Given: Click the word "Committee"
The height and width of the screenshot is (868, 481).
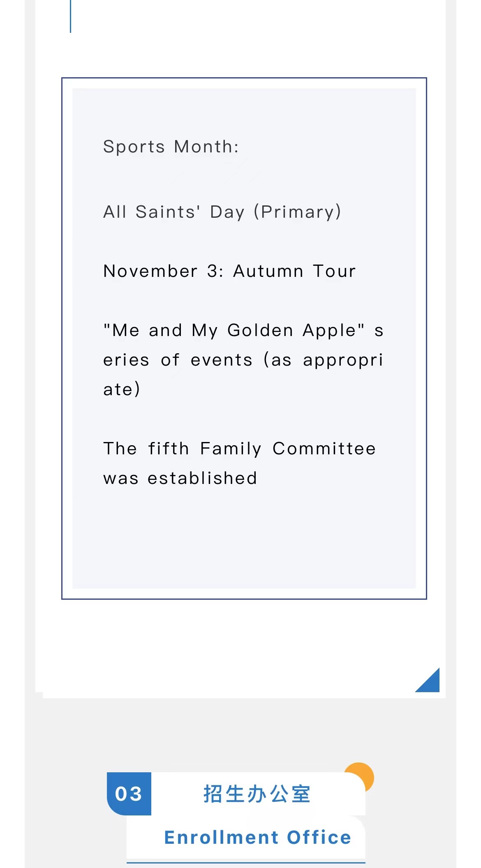Looking at the screenshot, I should 324,449.
